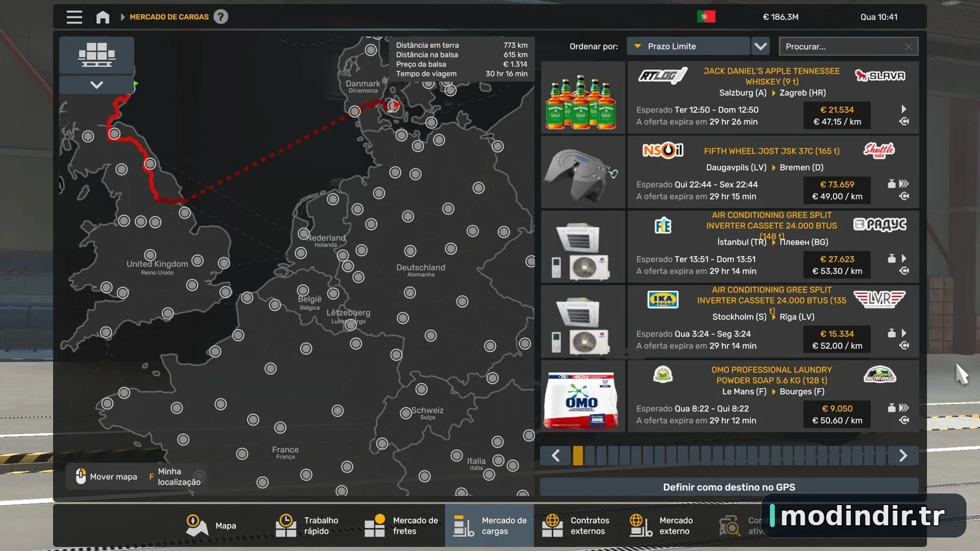
Task: Click the FLE company logo
Action: 663,225
